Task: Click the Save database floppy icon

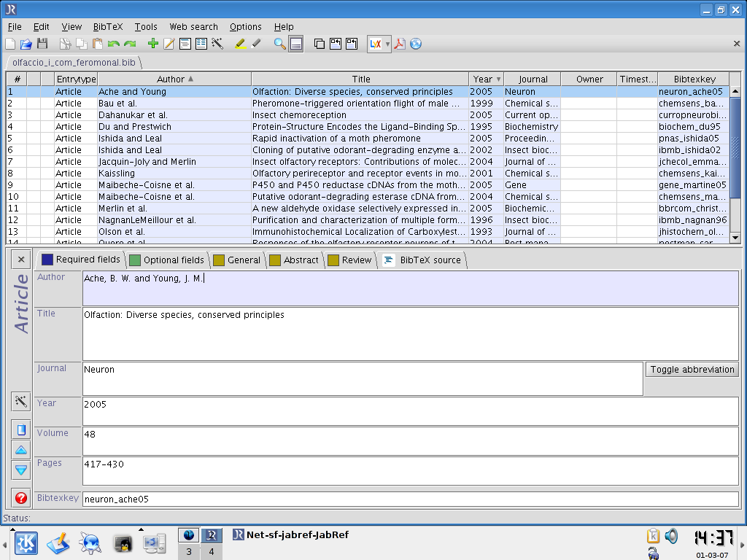Action: (x=42, y=44)
